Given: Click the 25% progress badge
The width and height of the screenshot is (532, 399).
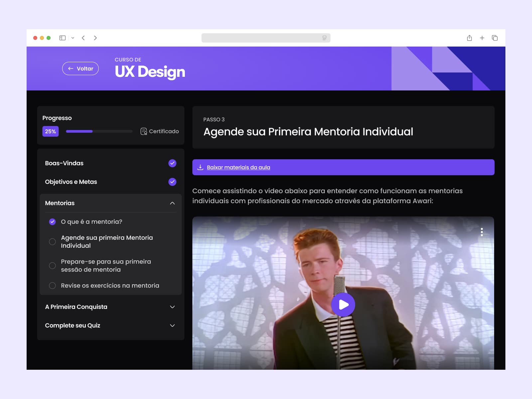Looking at the screenshot, I should tap(51, 131).
